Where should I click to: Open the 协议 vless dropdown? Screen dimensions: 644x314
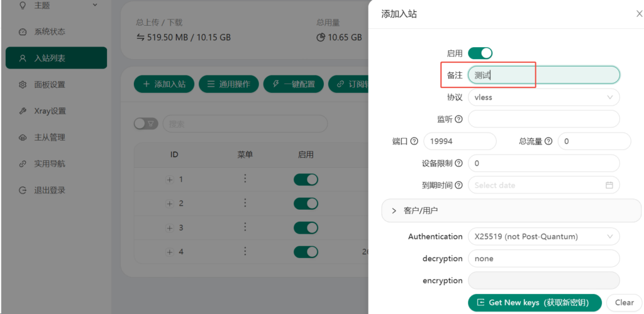click(544, 97)
